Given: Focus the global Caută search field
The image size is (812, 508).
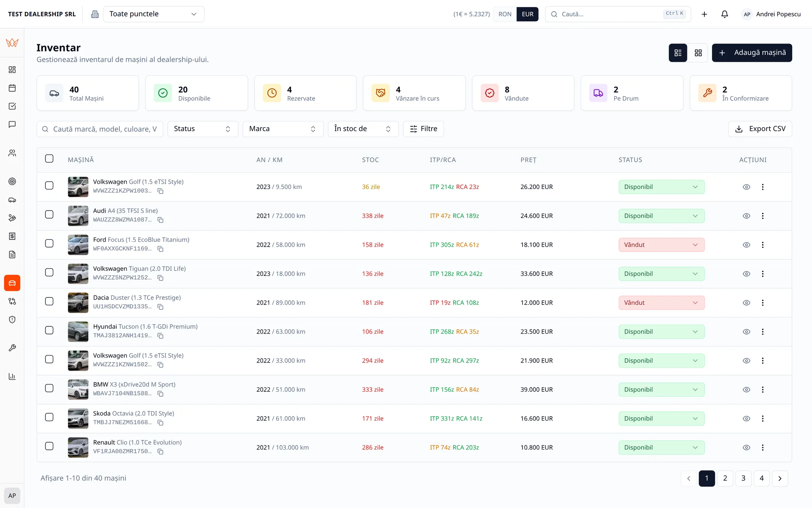Looking at the screenshot, I should tap(618, 14).
